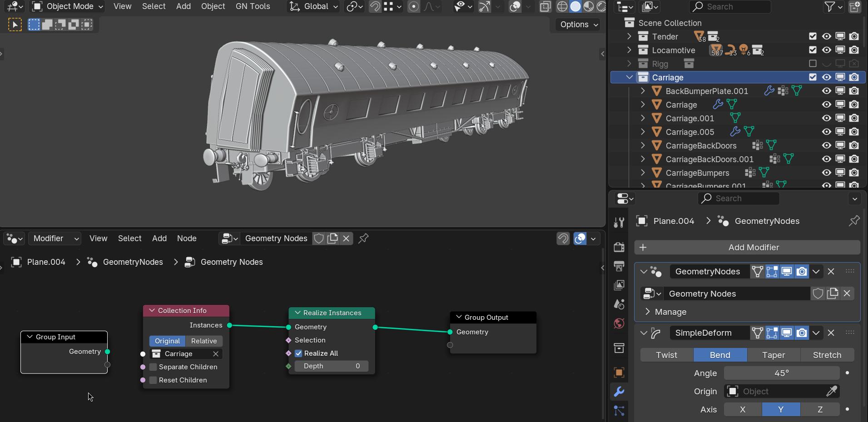Select the tweak select tool in viewport
This screenshot has height=422, width=868.
click(15, 25)
